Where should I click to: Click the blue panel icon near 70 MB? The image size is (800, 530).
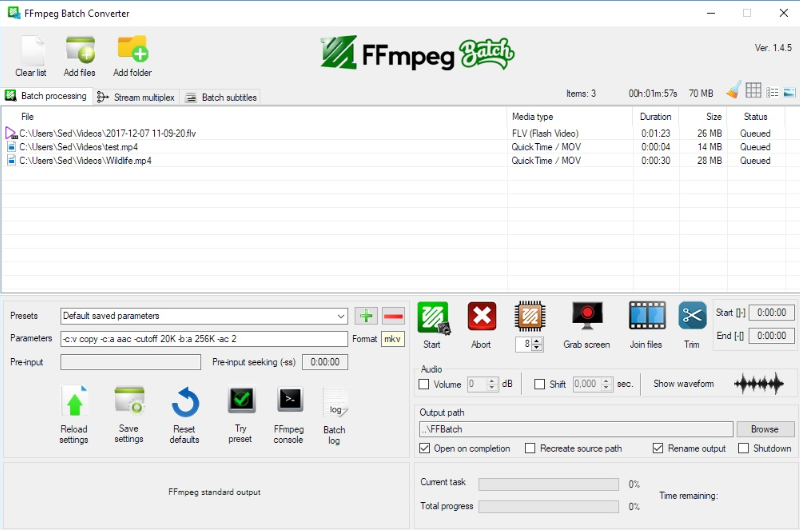(789, 92)
